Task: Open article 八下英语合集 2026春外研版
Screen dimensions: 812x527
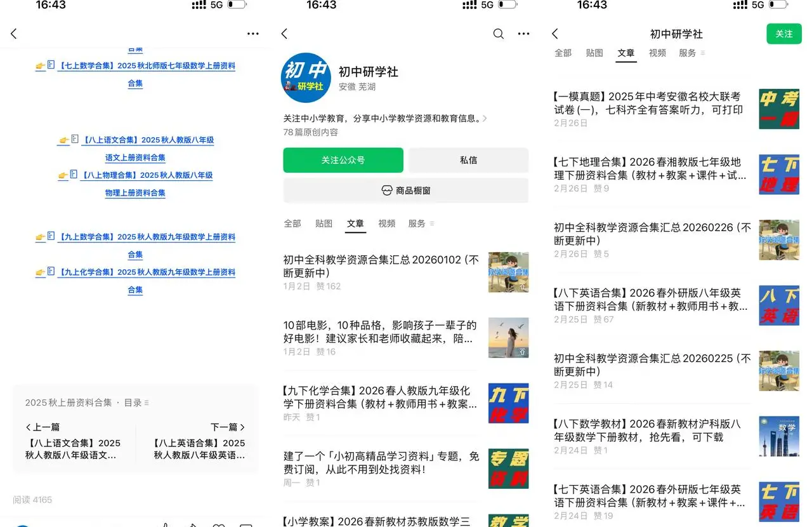Action: tap(650, 299)
